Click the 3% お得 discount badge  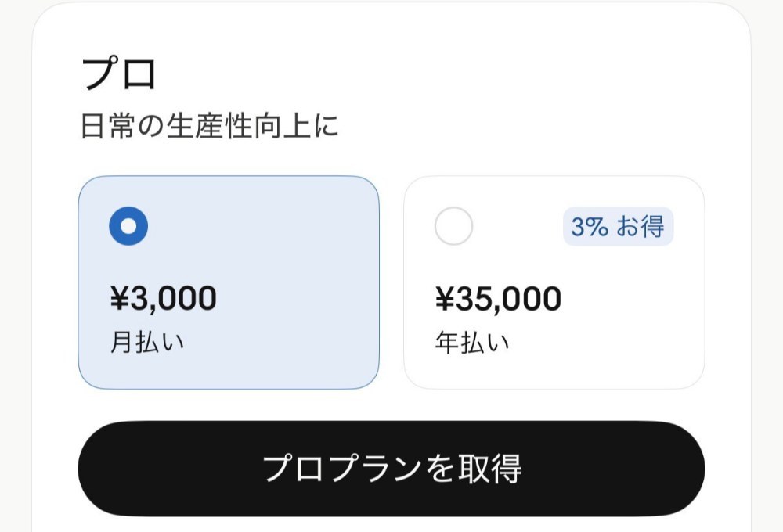point(619,227)
